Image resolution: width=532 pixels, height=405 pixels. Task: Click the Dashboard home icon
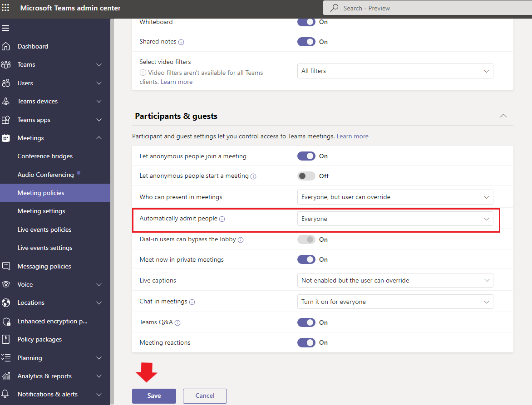(6, 46)
